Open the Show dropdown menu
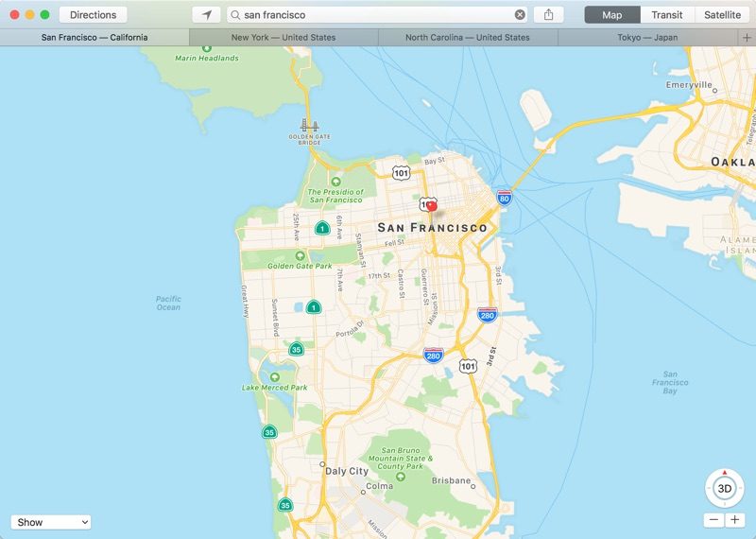This screenshot has height=539, width=756. point(51,522)
